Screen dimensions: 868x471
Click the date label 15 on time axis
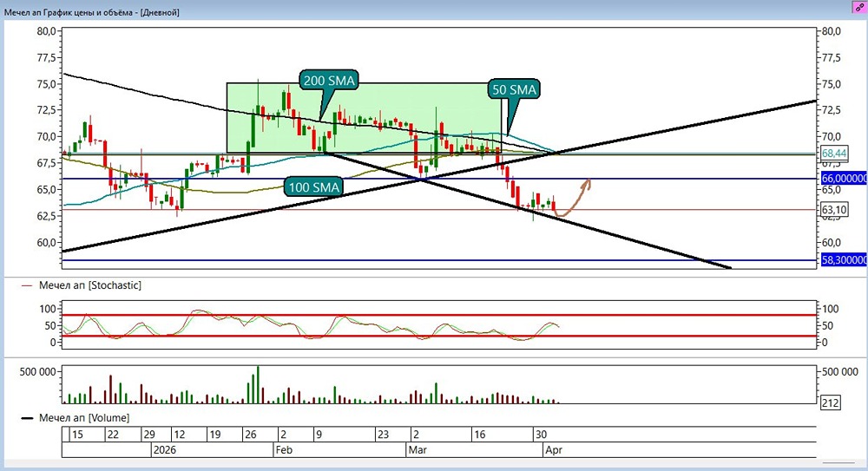tap(77, 435)
